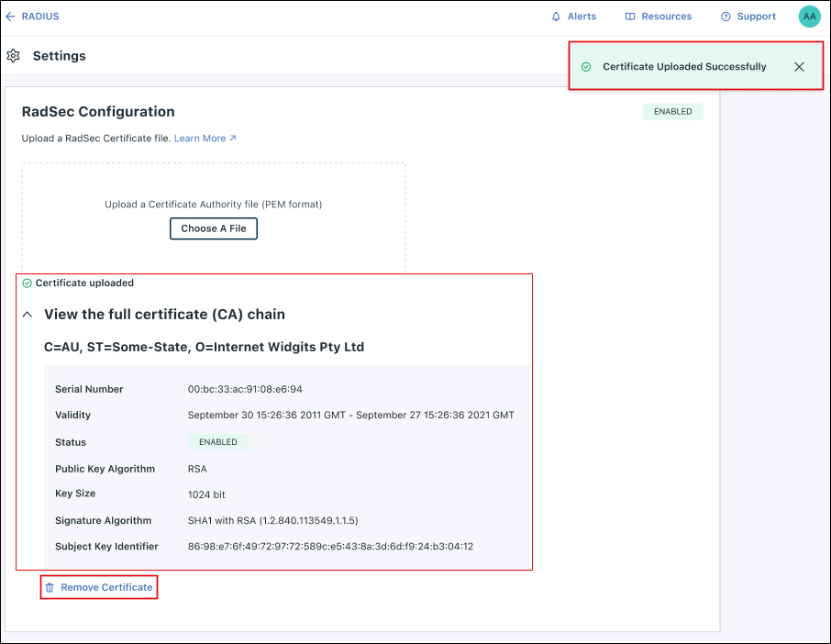
Task: Open the Learn More link
Action: pos(200,139)
